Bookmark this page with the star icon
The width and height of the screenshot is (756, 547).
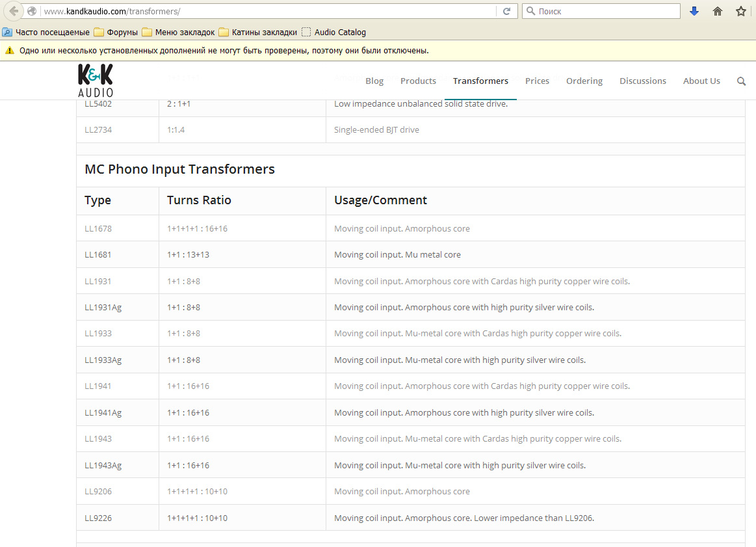point(740,11)
